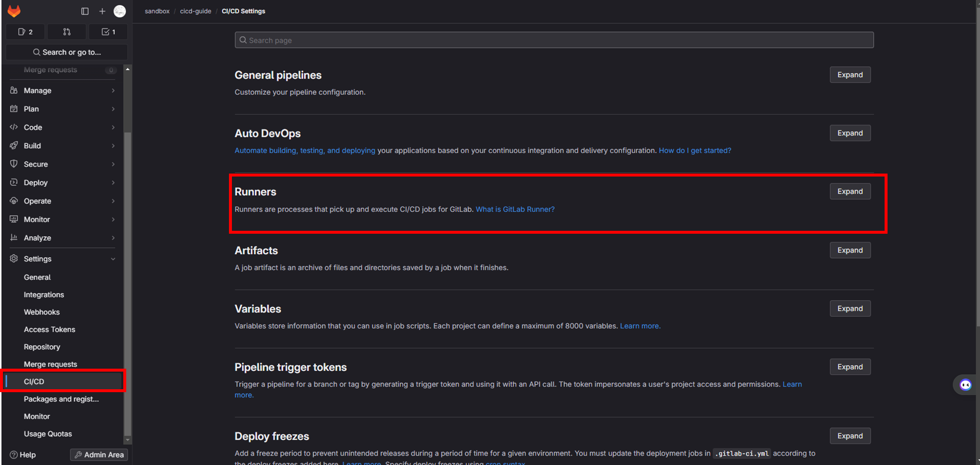Screen dimensions: 980x465
Task: Click the Deploy icon in sidebar
Action: coord(14,182)
